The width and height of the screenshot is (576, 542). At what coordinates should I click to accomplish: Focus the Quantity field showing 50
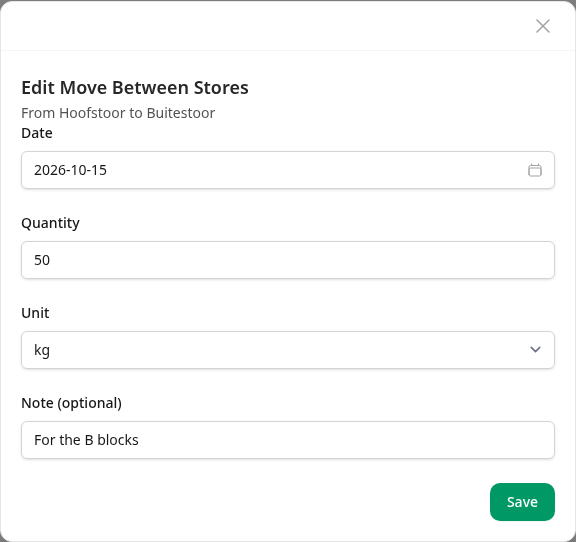(288, 260)
